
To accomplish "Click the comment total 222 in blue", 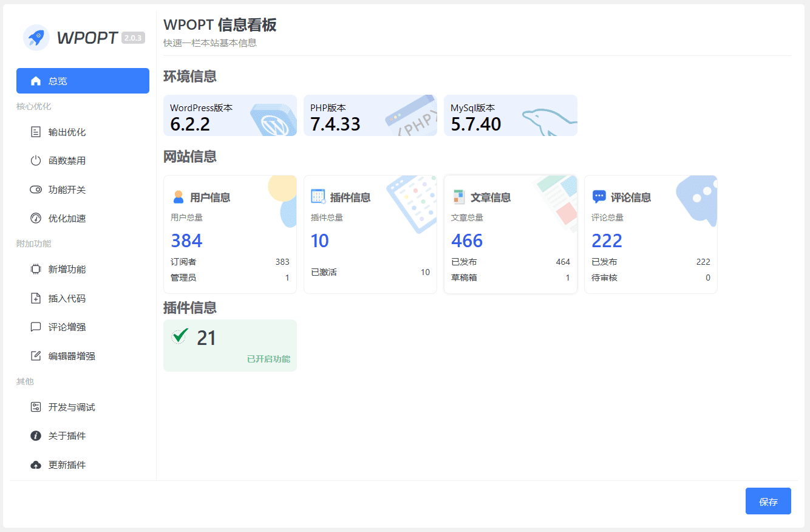I will (607, 240).
